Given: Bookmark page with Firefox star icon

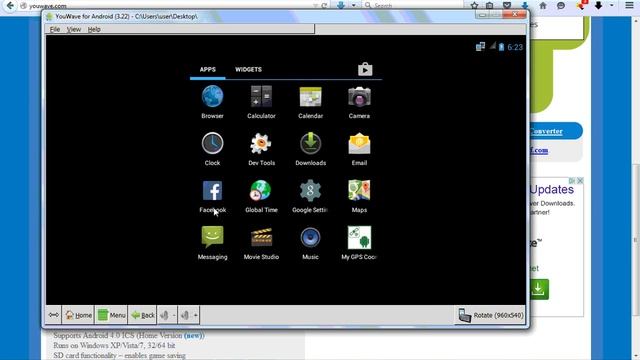Looking at the screenshot, I should pos(474,5).
